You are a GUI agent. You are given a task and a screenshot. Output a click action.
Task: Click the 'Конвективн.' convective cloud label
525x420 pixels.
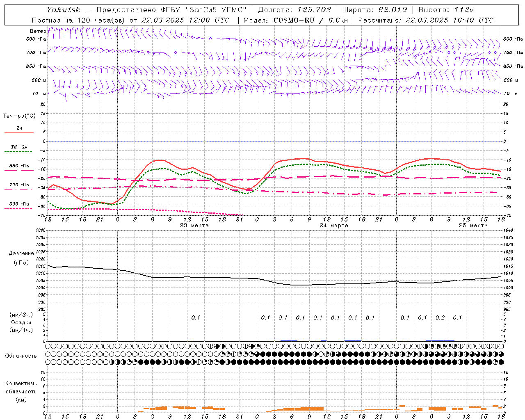[x=21, y=383]
